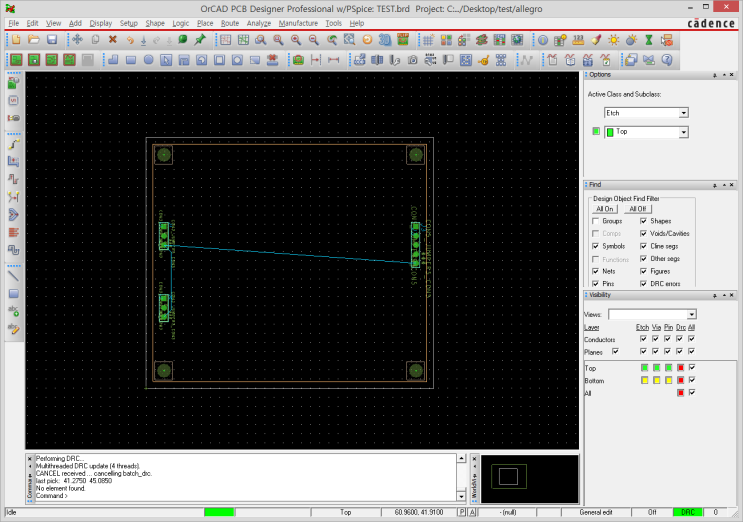Toggle the DRC errors checkbox
This screenshot has height=522, width=743.
click(643, 284)
